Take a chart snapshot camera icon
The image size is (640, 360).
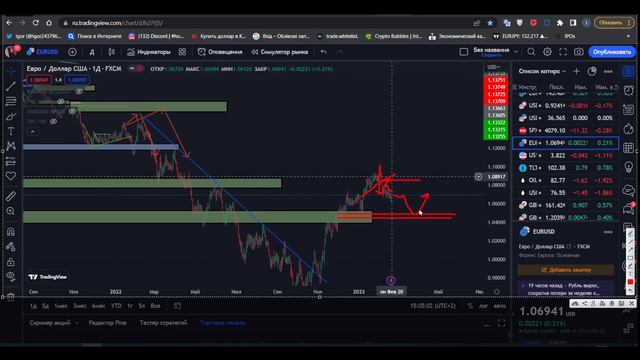click(x=578, y=52)
